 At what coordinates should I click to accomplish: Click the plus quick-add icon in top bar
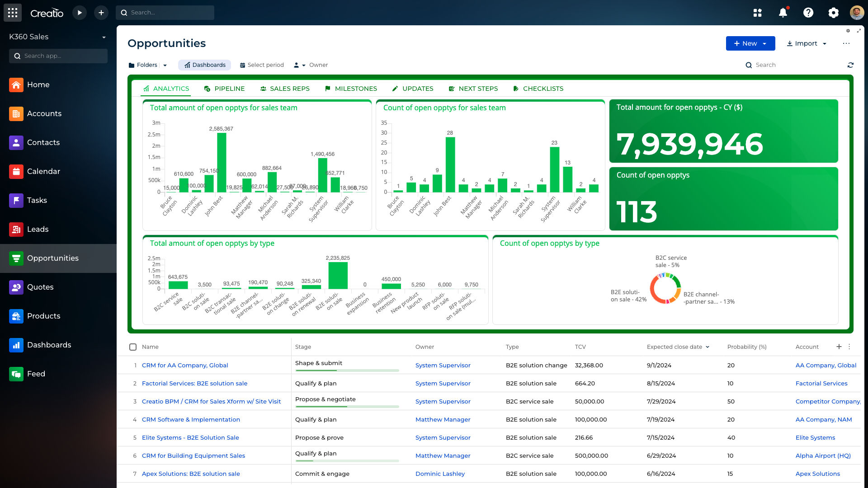coord(101,13)
